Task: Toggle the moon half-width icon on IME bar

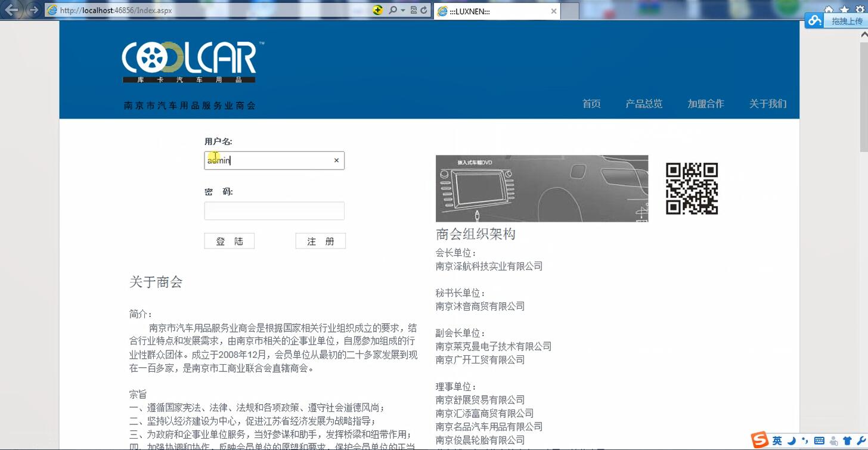Action: pyautogui.click(x=792, y=441)
